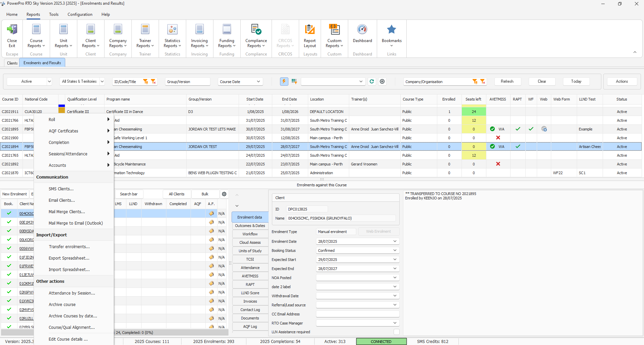
Task: Click the orange colour swatch on Certificate III row
Action: [62, 110]
